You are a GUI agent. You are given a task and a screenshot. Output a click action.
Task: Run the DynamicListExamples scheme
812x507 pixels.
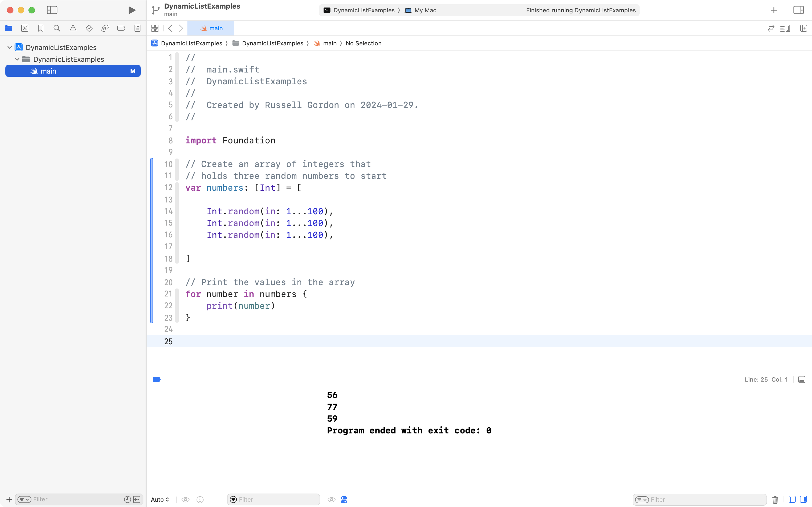point(131,10)
